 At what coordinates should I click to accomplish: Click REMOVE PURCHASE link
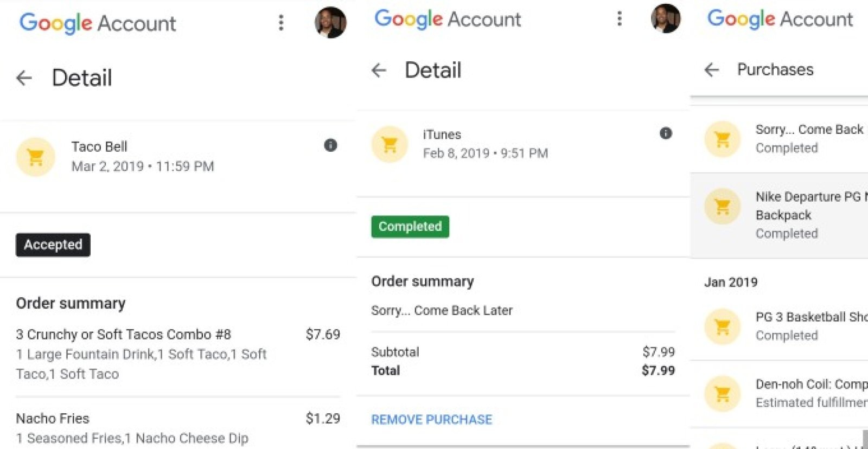click(431, 419)
